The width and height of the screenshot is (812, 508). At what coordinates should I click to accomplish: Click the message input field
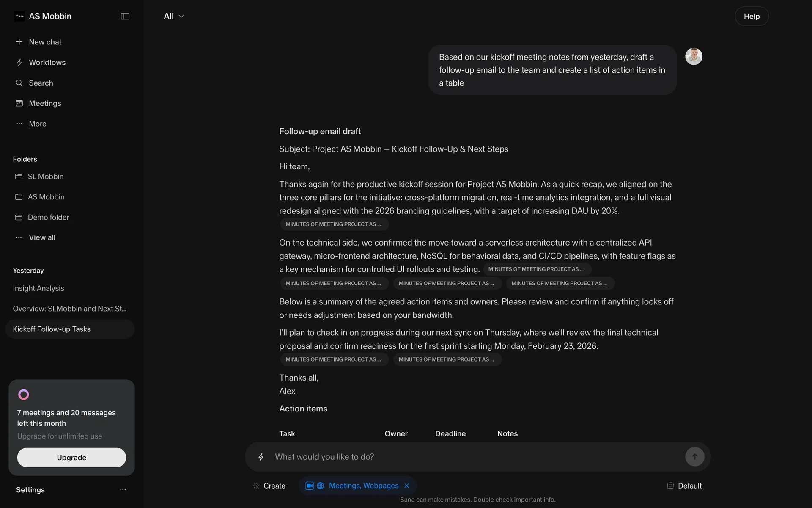[474, 457]
